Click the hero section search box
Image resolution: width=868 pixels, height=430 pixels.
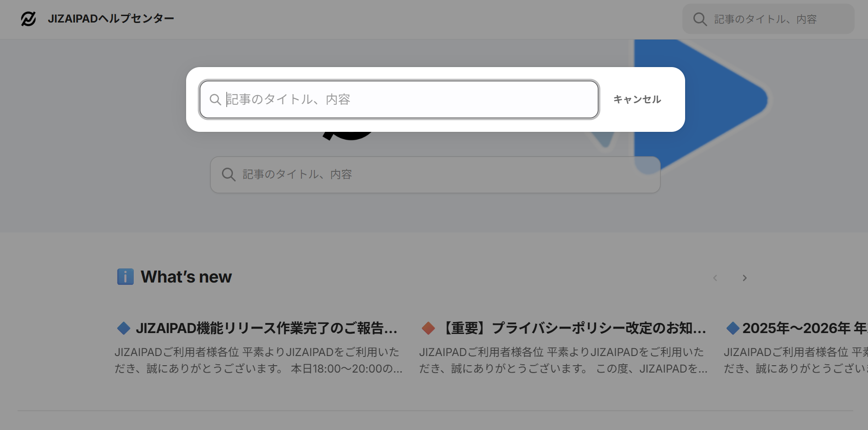coord(435,175)
